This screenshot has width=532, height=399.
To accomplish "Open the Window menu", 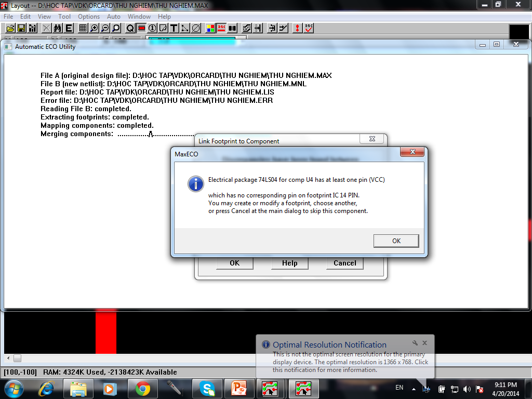I will (139, 17).
